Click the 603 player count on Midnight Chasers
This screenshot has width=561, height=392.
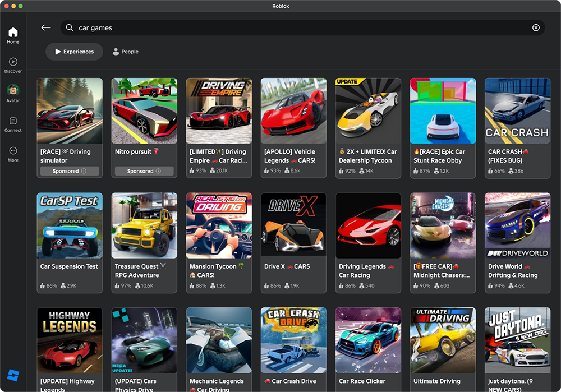[442, 286]
